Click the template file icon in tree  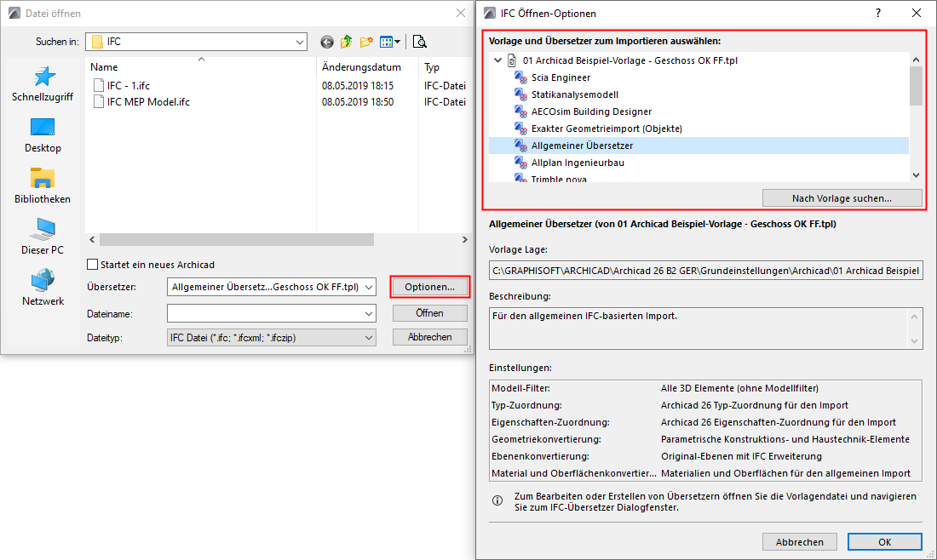[512, 60]
